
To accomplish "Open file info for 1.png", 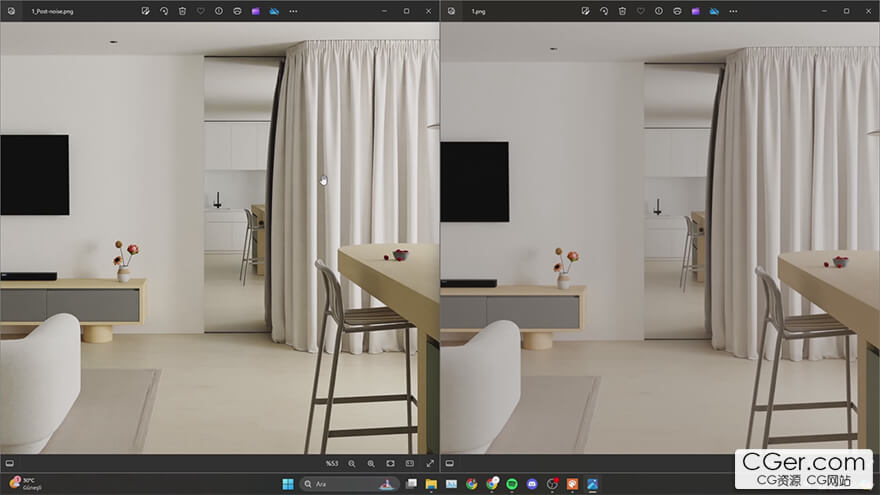I will (659, 11).
